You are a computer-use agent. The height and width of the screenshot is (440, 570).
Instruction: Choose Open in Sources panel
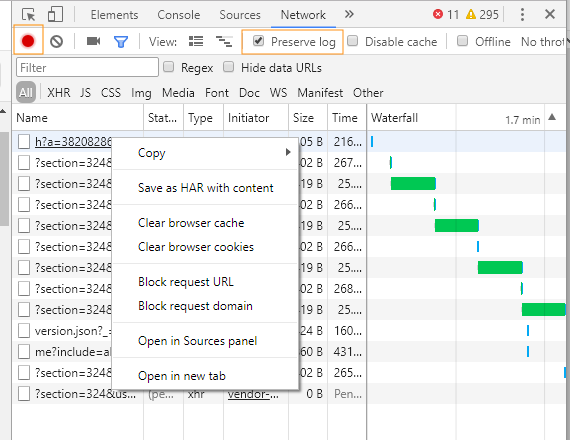pos(206,341)
